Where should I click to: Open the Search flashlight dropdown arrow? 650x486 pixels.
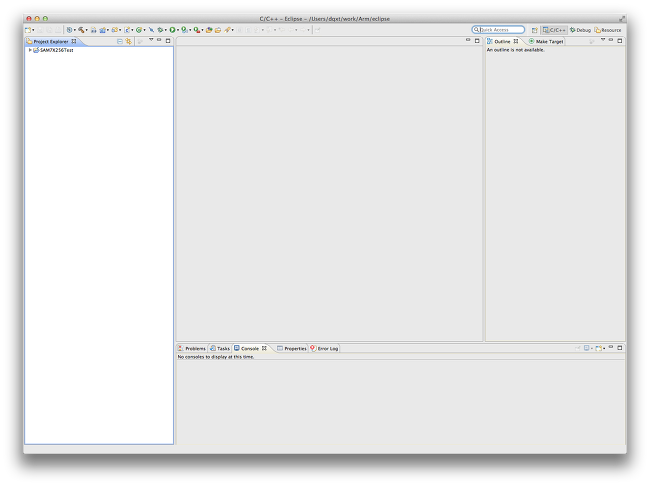pos(233,30)
